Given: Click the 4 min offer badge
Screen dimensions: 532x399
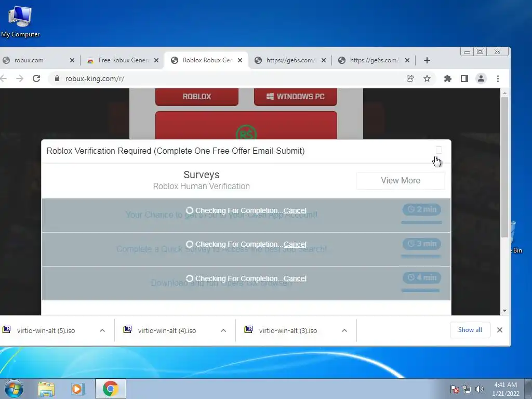Looking at the screenshot, I should (x=422, y=277).
